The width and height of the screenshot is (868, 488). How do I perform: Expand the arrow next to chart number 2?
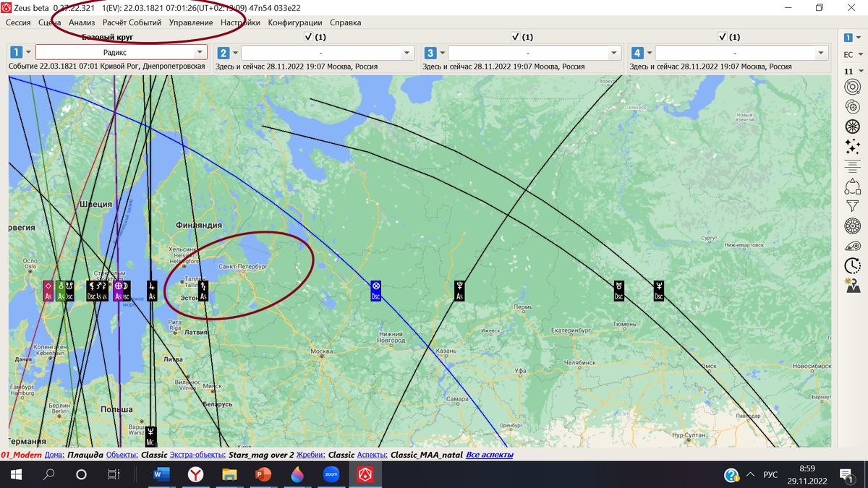coord(235,53)
